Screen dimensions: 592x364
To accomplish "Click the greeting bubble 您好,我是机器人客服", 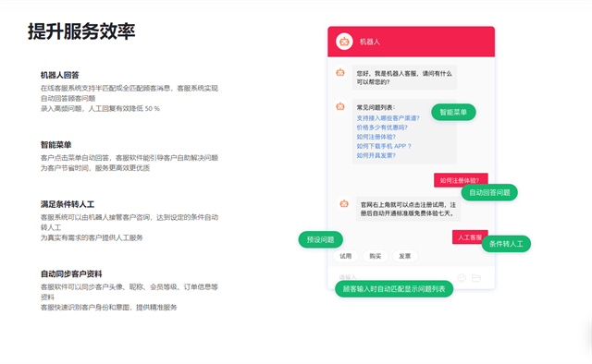I will (404, 78).
